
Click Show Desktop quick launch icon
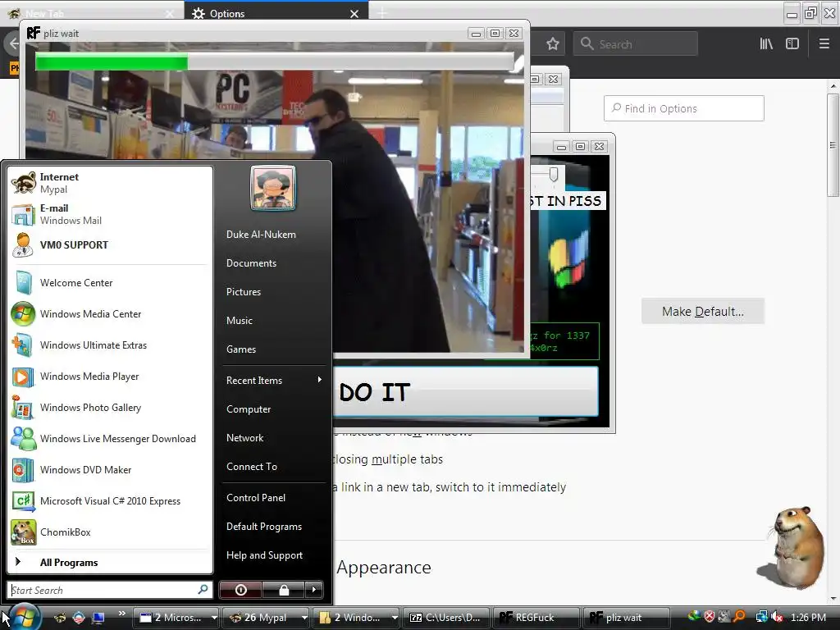(x=98, y=618)
